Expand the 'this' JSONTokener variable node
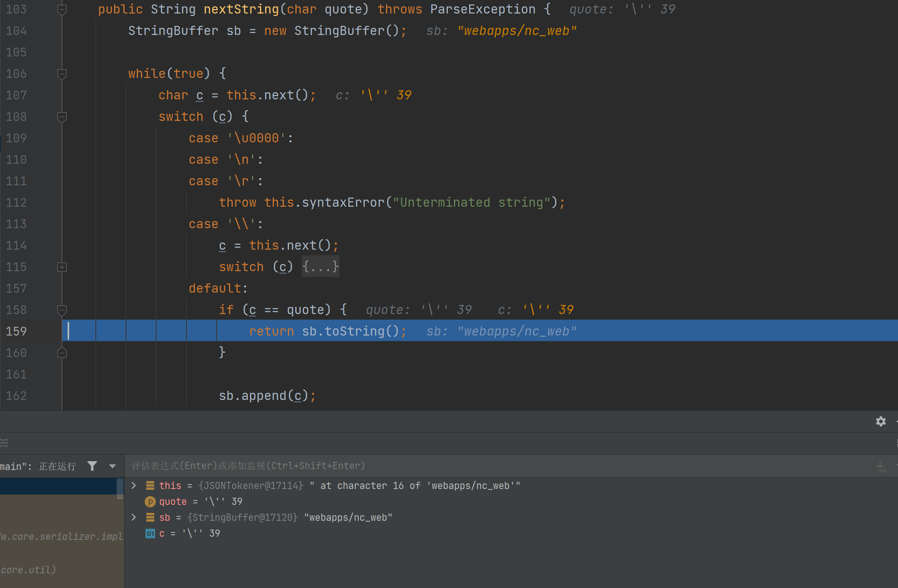The height and width of the screenshot is (588, 898). (x=134, y=485)
